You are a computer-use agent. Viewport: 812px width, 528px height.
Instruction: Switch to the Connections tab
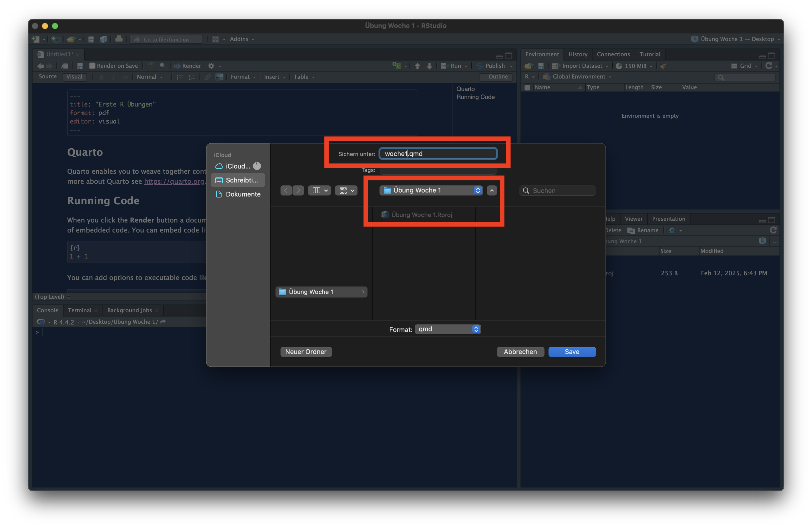(x=613, y=54)
